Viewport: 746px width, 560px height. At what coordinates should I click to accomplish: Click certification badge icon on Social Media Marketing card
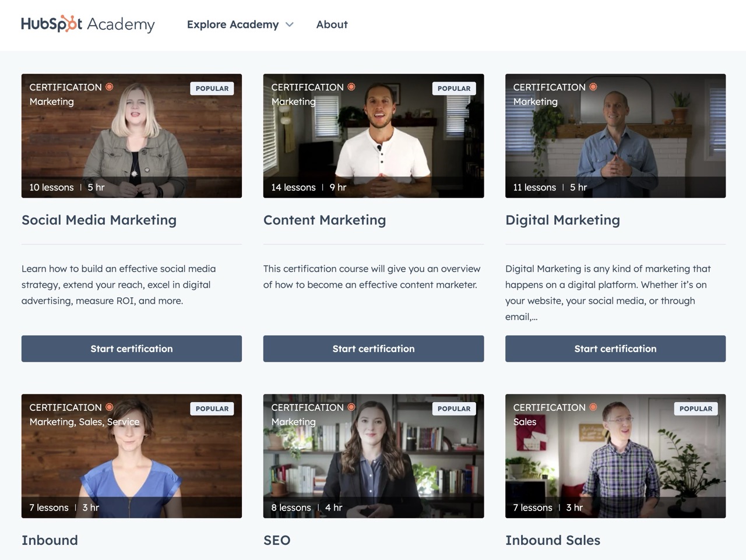click(x=110, y=87)
